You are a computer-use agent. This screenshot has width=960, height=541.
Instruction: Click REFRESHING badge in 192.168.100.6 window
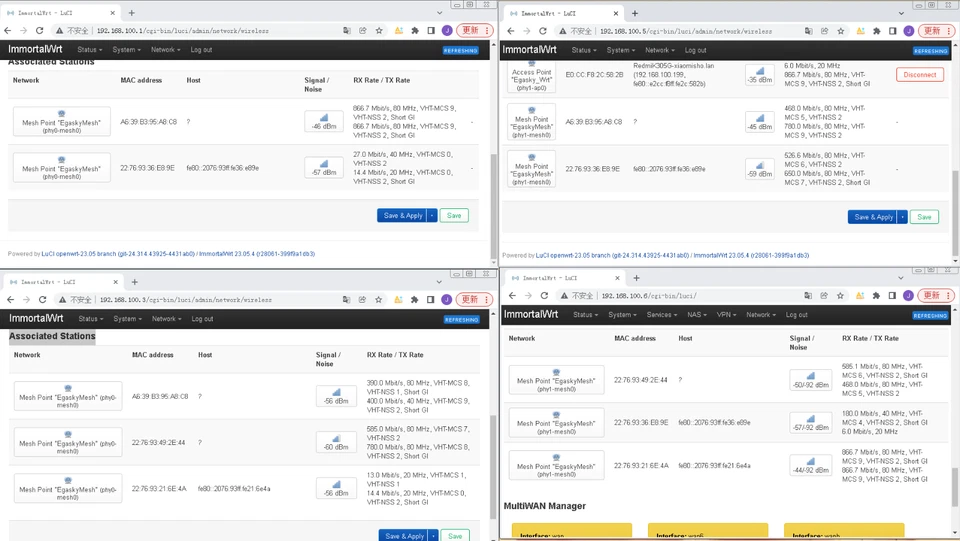point(930,316)
